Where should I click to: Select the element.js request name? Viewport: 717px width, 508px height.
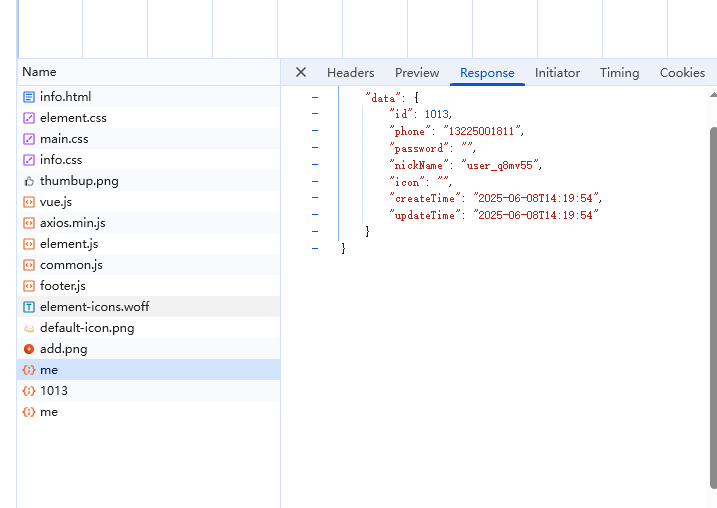(x=69, y=244)
